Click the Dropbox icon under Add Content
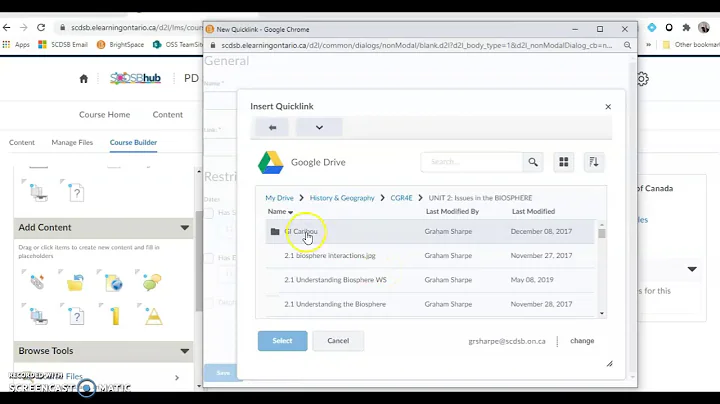This screenshot has width=720, height=404. tap(38, 316)
